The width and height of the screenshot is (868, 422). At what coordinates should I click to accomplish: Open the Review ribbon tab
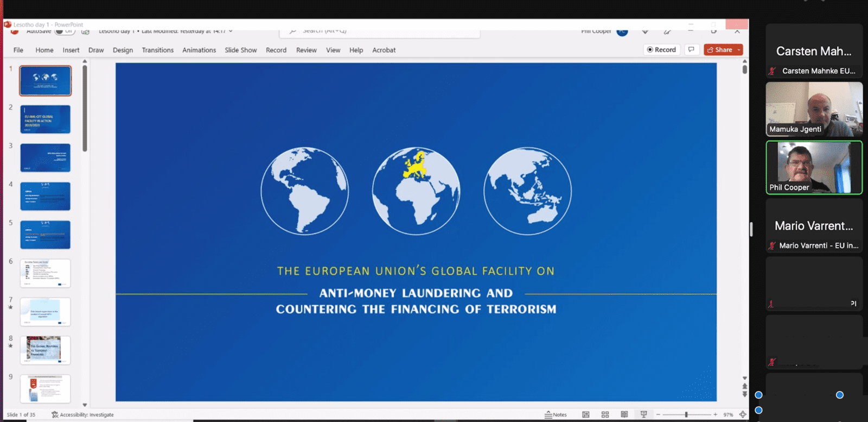[307, 50]
